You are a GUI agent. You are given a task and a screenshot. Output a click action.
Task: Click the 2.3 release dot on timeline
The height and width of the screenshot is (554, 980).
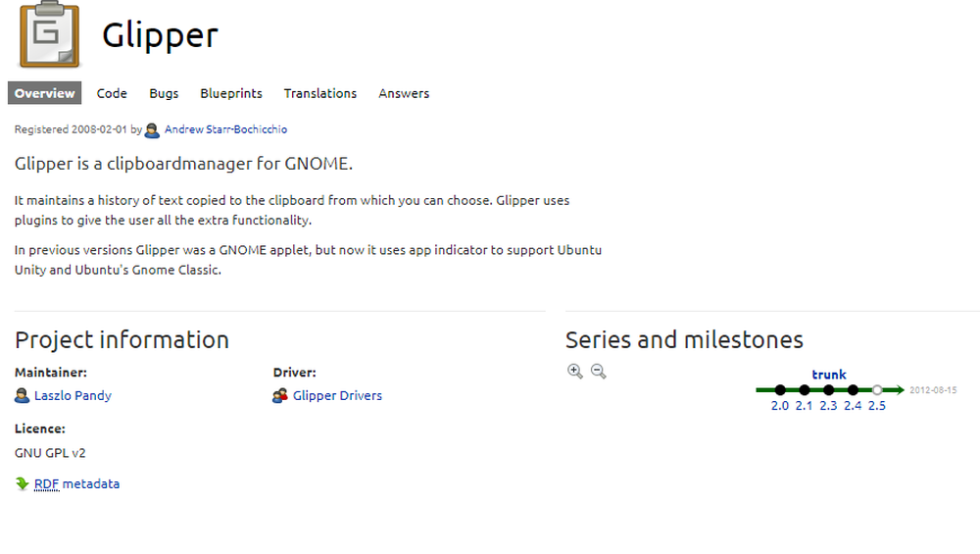(x=829, y=390)
